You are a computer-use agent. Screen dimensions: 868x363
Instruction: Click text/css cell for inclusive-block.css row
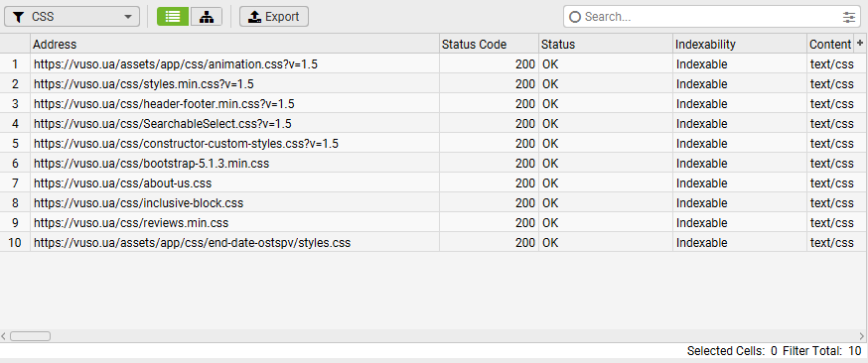coord(832,202)
